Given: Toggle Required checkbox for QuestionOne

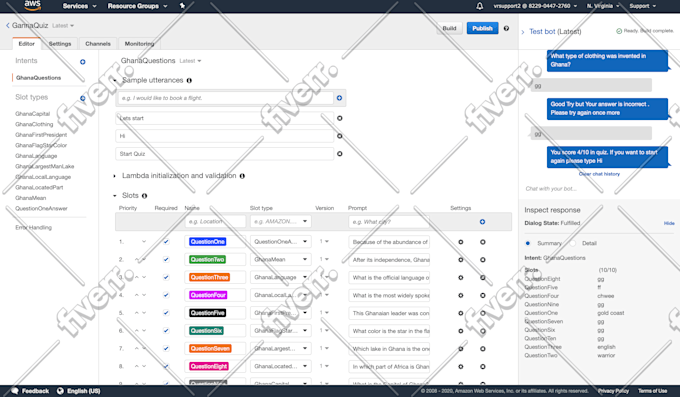Looking at the screenshot, I should pyautogui.click(x=166, y=242).
